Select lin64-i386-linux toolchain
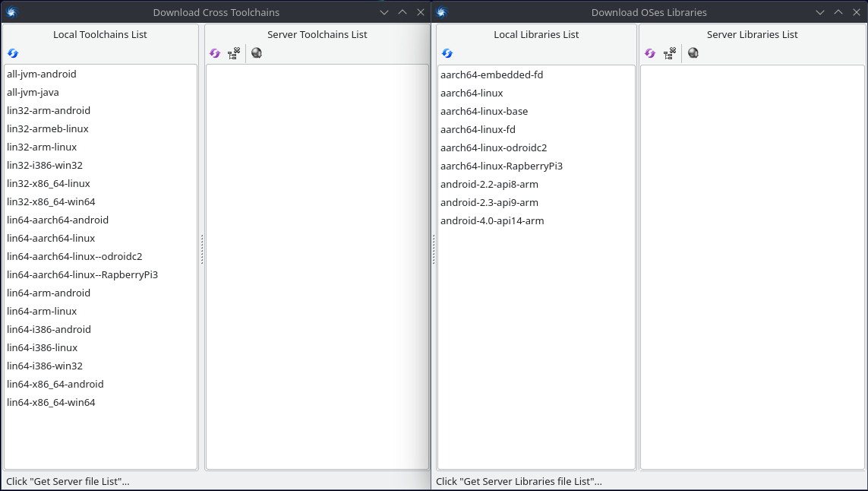The width and height of the screenshot is (868, 491). pos(101,349)
